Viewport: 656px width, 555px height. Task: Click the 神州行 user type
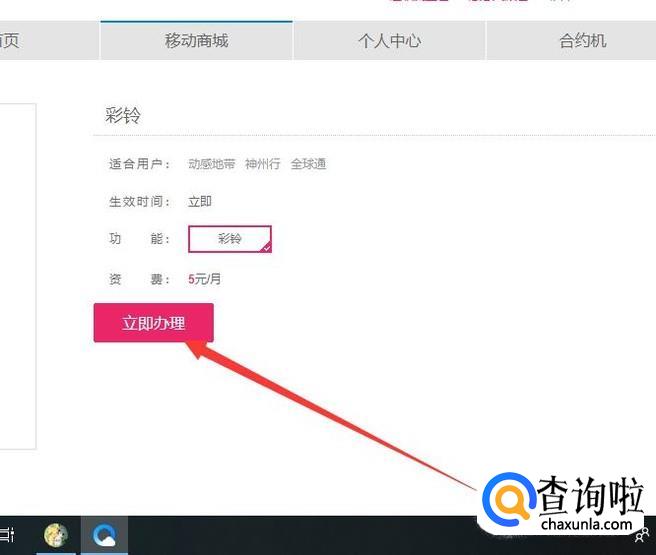(x=263, y=164)
